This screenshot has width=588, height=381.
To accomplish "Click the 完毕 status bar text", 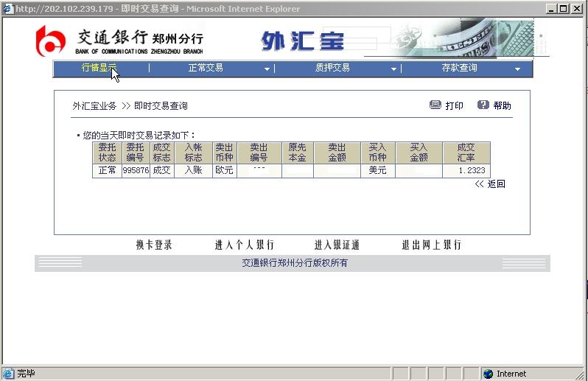I will pyautogui.click(x=26, y=374).
